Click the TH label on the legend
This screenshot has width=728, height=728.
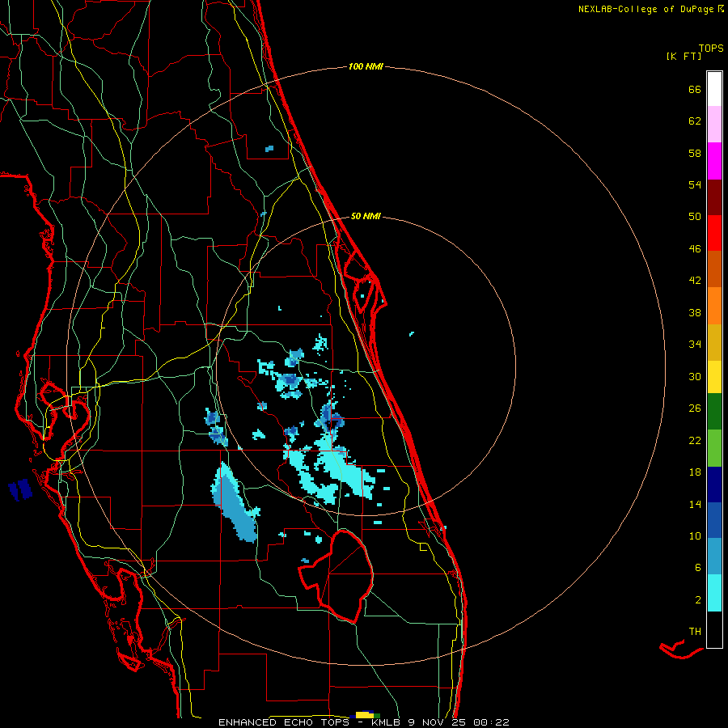(x=695, y=632)
